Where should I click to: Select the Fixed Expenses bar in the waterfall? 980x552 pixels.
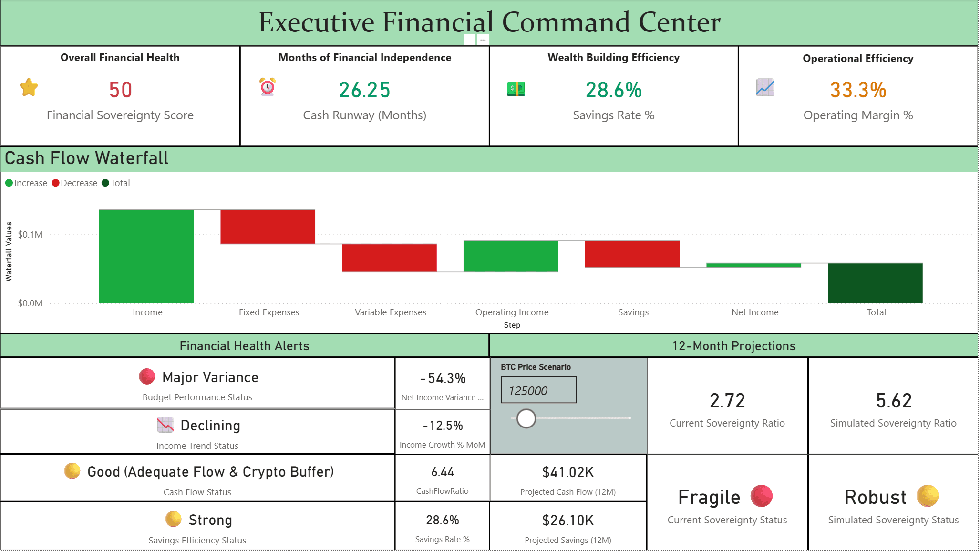[267, 225]
